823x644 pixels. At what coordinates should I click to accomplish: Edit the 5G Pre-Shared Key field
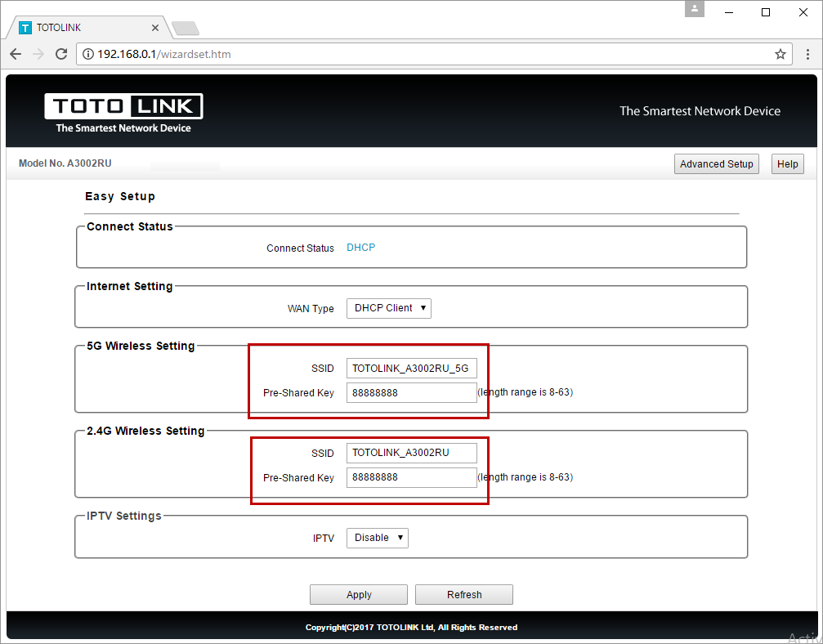(x=412, y=392)
